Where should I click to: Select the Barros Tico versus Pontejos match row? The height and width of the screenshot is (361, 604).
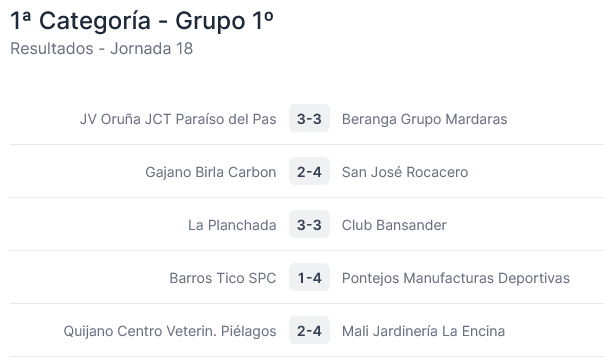pyautogui.click(x=307, y=277)
